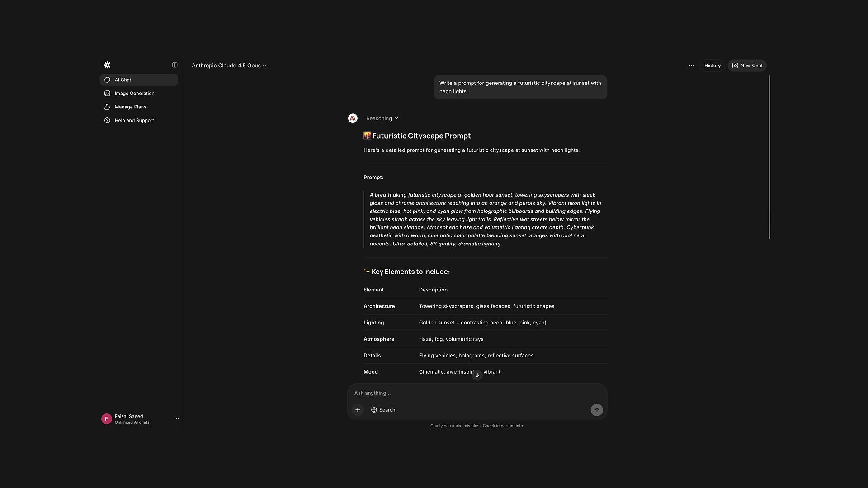Click the scroll-to-bottom arrow over the chat

(477, 375)
